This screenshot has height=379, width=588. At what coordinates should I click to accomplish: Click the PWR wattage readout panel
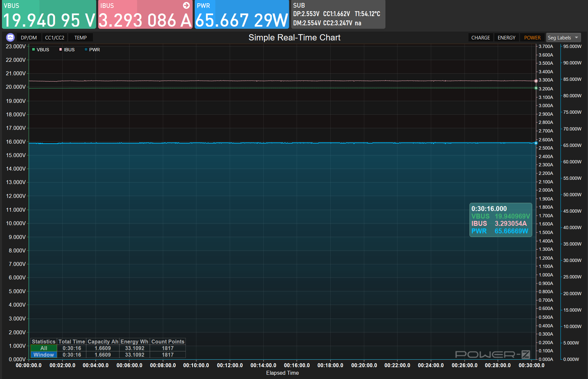point(242,14)
